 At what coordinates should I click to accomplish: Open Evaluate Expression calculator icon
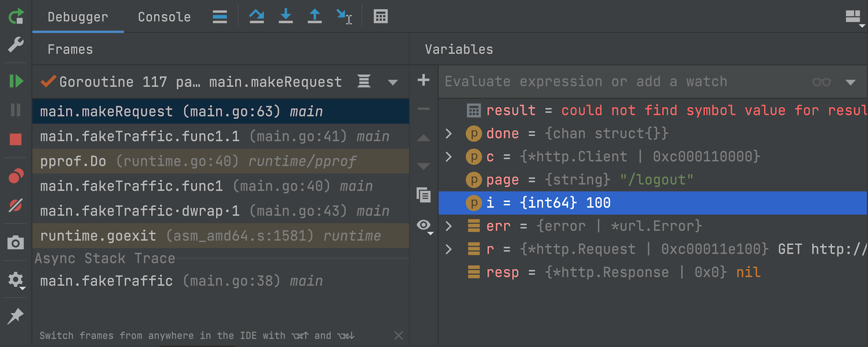pos(381,16)
